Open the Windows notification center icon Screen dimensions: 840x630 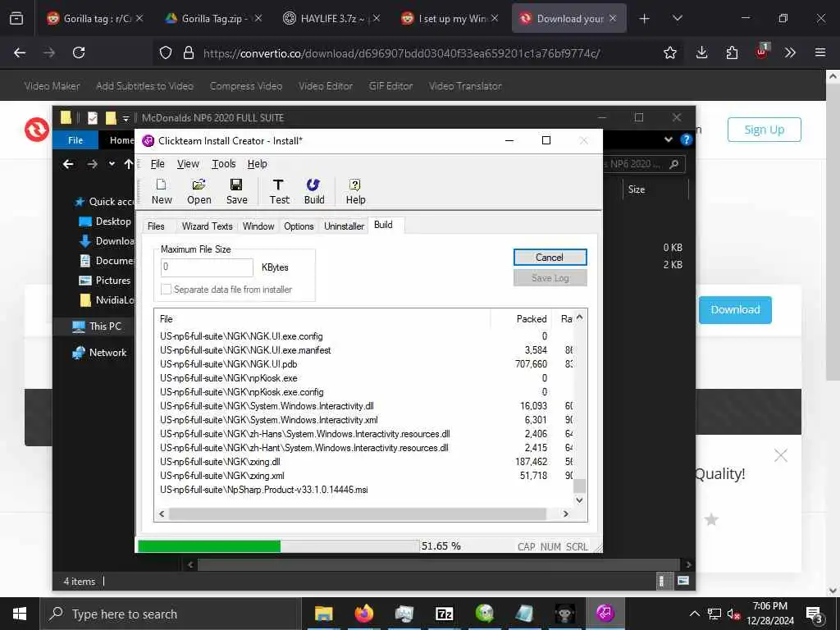tap(815, 615)
